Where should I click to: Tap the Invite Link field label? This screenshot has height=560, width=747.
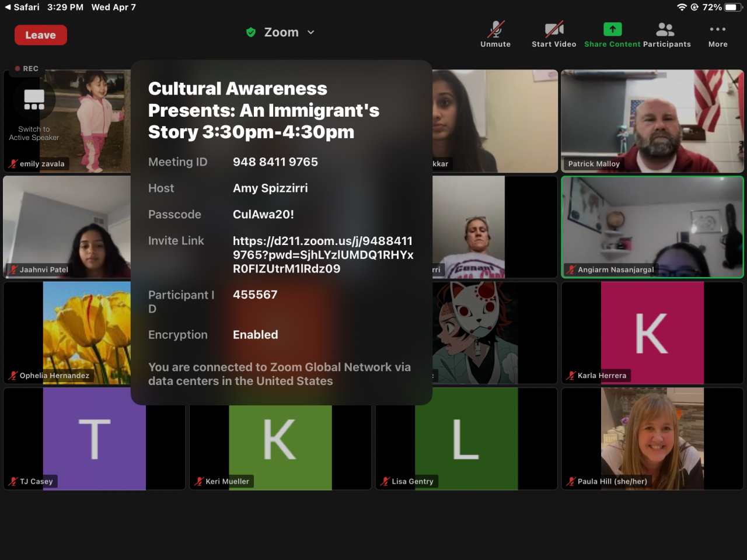coord(176,241)
